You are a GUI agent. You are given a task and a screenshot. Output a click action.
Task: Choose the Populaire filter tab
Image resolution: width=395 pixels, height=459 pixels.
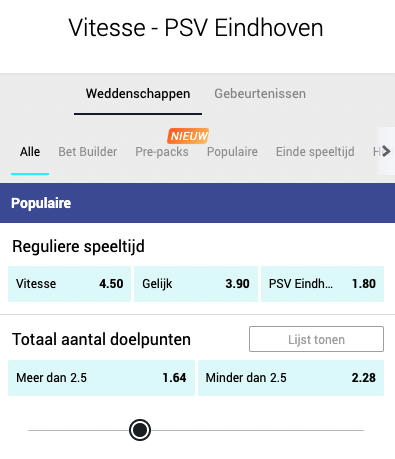click(232, 152)
